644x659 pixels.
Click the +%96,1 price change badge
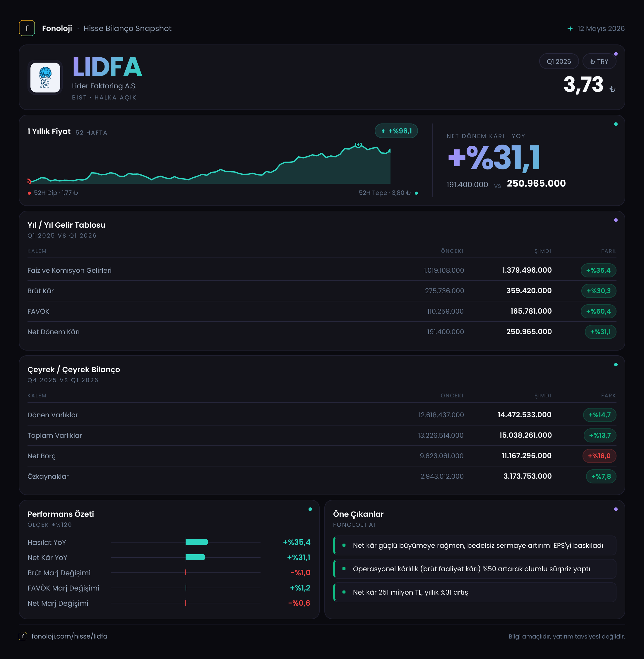[x=396, y=131]
